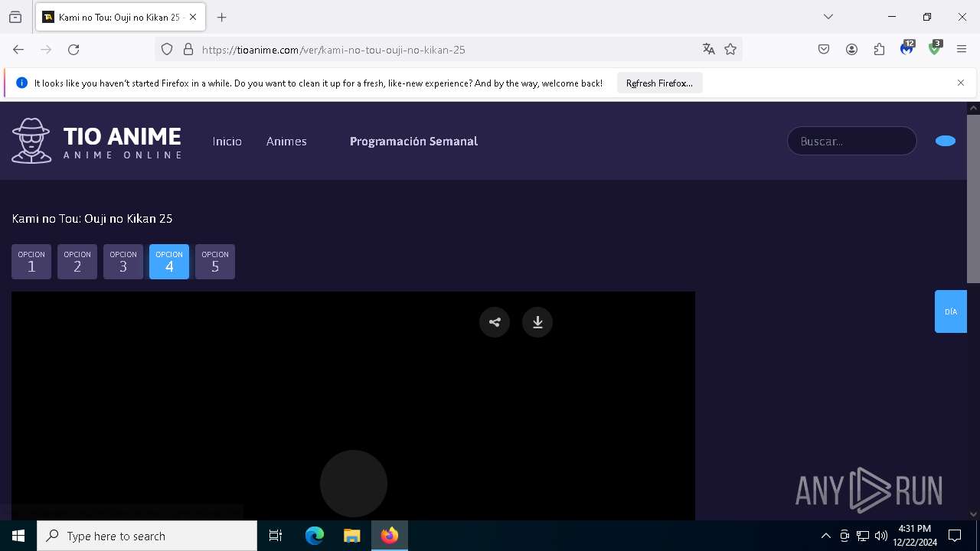Screen dimensions: 980x551
Task: Click the green shield extension with badge 3
Action: pos(935,48)
